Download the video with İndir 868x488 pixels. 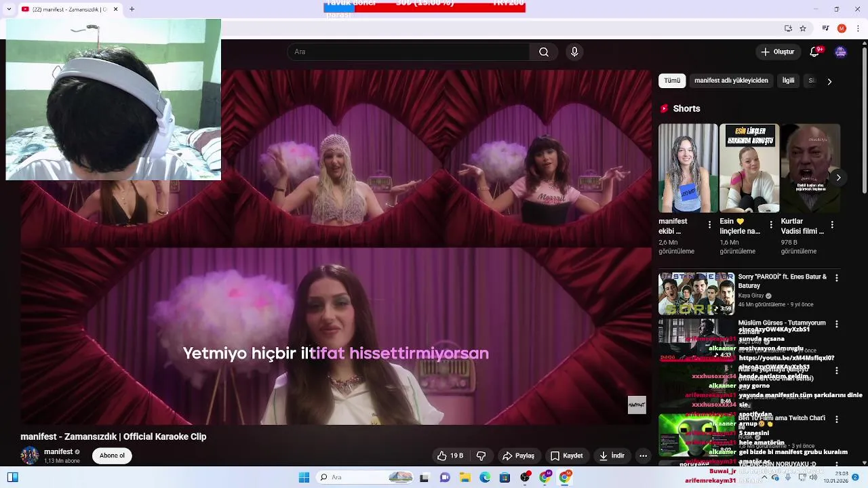611,456
